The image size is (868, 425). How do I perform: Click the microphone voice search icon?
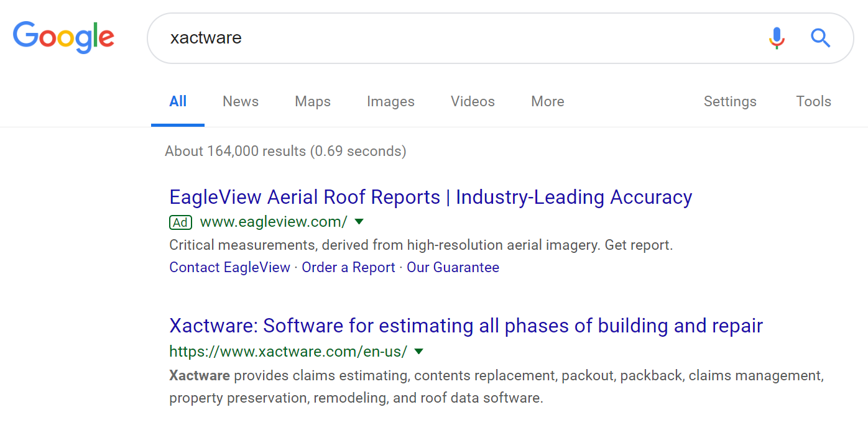[776, 38]
